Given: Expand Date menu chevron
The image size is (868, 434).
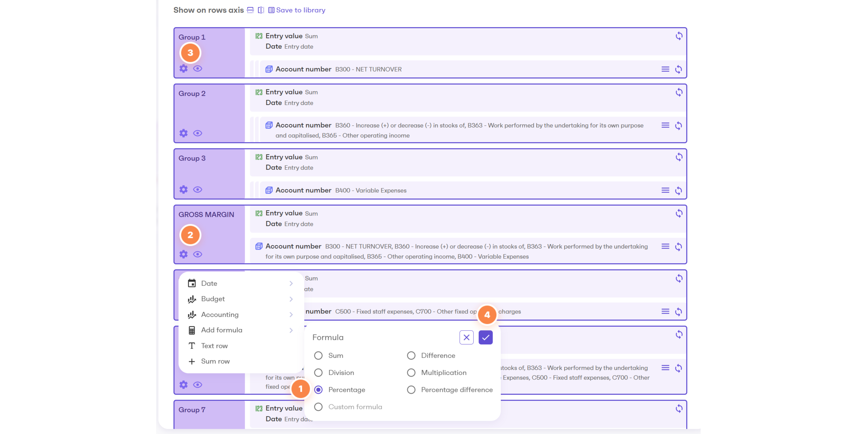Looking at the screenshot, I should coord(291,283).
